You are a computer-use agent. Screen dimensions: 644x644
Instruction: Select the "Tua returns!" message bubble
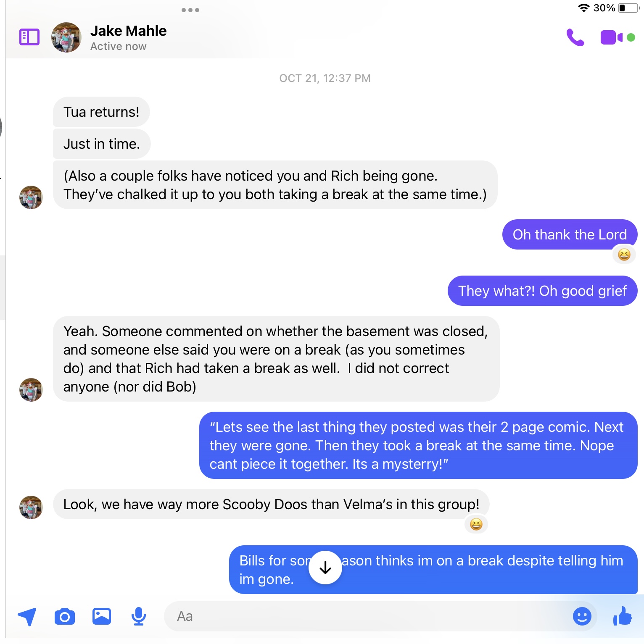coord(101,112)
